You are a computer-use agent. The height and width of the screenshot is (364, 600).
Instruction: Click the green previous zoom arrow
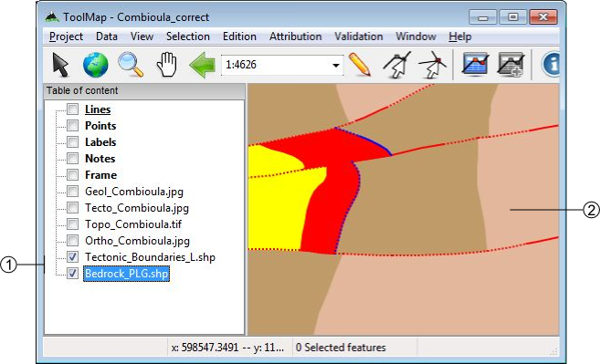pos(203,65)
